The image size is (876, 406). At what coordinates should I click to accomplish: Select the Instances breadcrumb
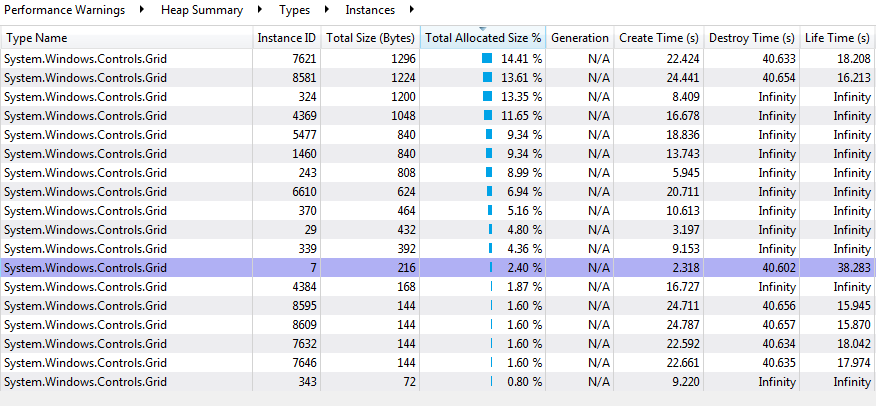pos(370,10)
